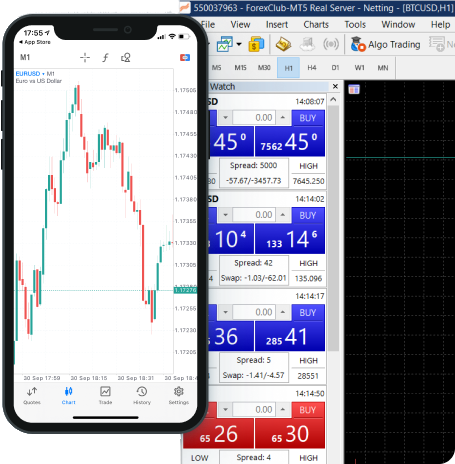The image size is (455, 464).
Task: Click BUY in the 14:14:02 tile
Action: [308, 215]
